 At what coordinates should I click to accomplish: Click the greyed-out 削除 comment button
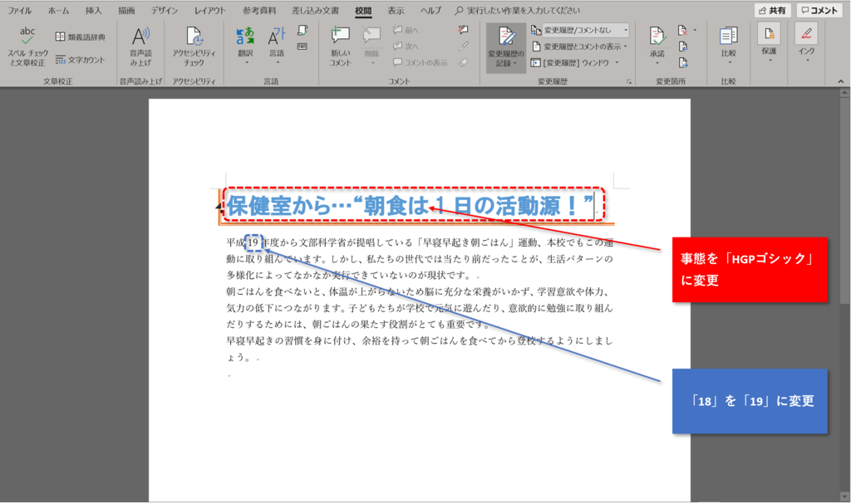(371, 46)
